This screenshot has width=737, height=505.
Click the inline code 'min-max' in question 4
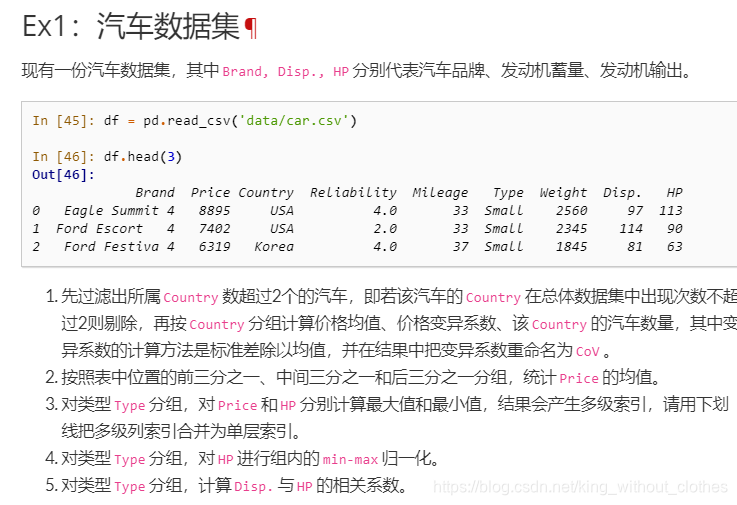(x=350, y=459)
